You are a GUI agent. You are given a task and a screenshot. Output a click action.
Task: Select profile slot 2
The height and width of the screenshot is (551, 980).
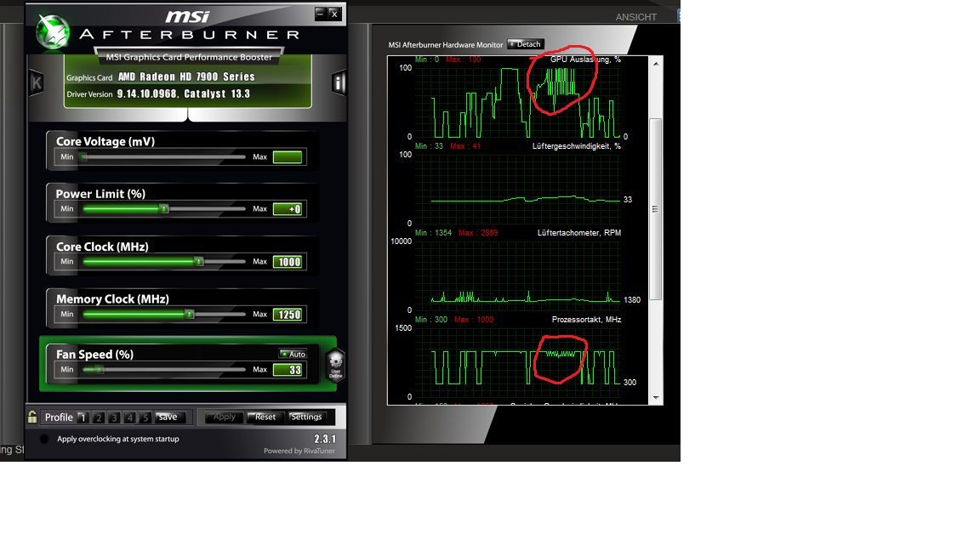98,418
